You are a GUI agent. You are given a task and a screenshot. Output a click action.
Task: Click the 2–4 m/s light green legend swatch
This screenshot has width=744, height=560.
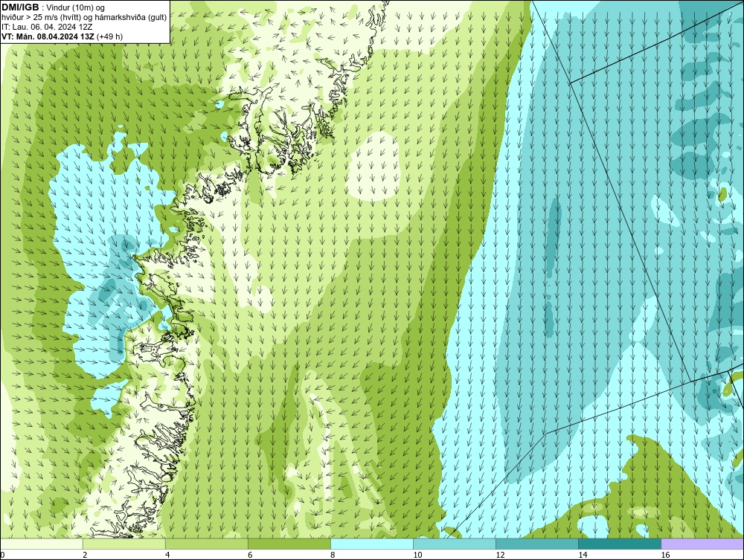(124, 544)
